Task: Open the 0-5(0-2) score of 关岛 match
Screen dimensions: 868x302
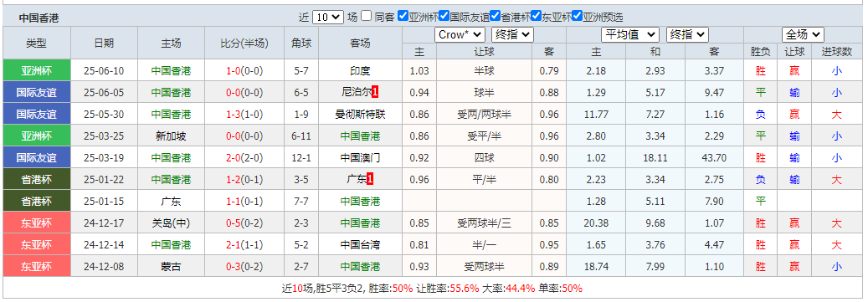Action: tap(244, 223)
